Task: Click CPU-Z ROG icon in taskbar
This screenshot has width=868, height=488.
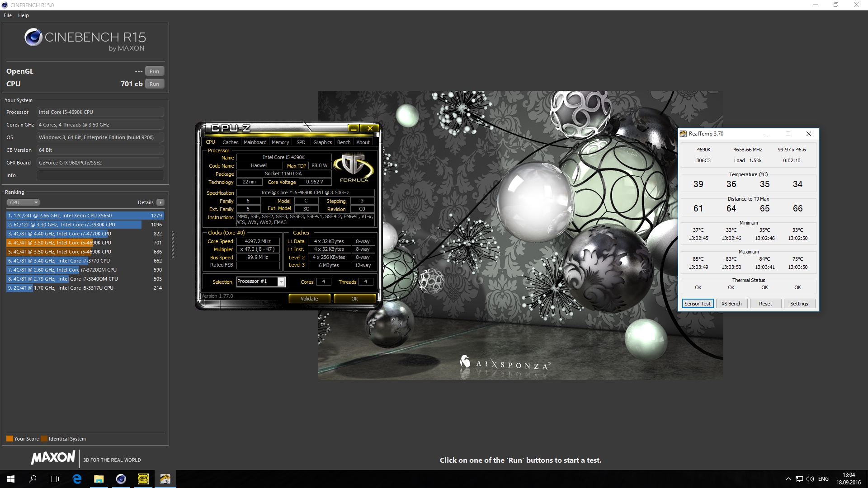Action: pos(143,479)
